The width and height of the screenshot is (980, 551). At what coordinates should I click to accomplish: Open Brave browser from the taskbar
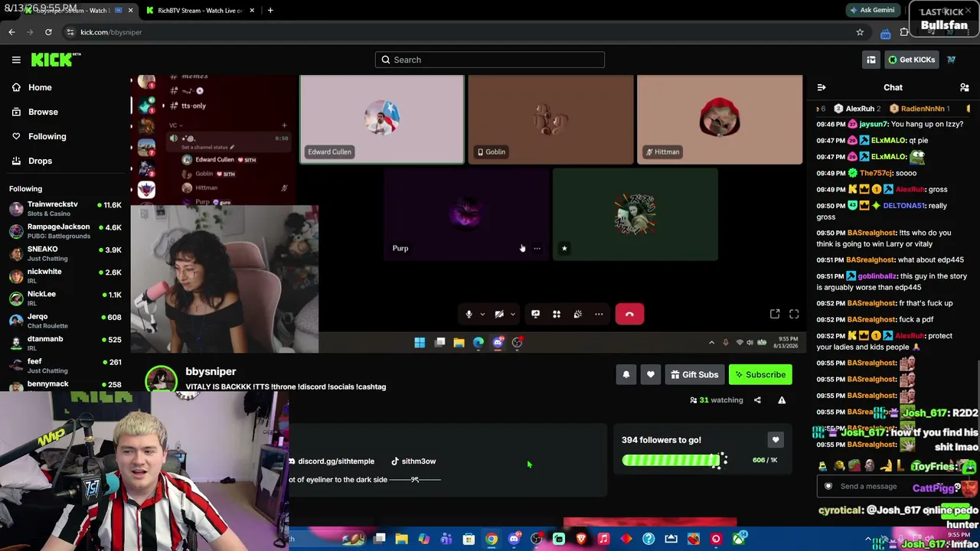tap(581, 540)
